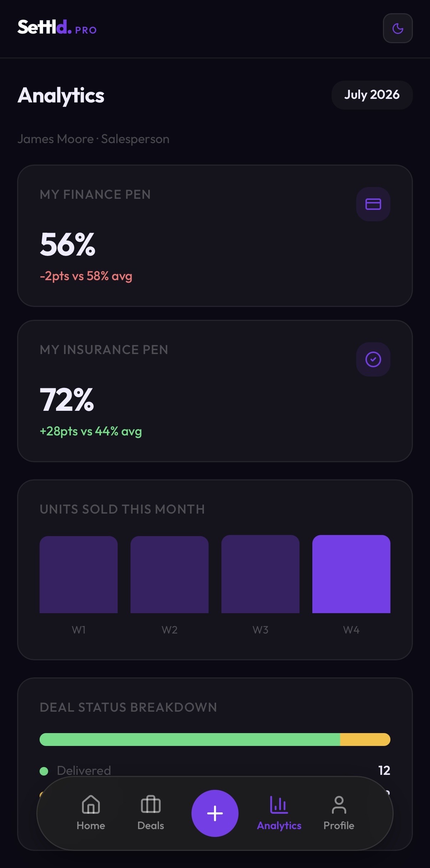Click the Analytics page heading
This screenshot has height=868, width=430.
click(61, 95)
